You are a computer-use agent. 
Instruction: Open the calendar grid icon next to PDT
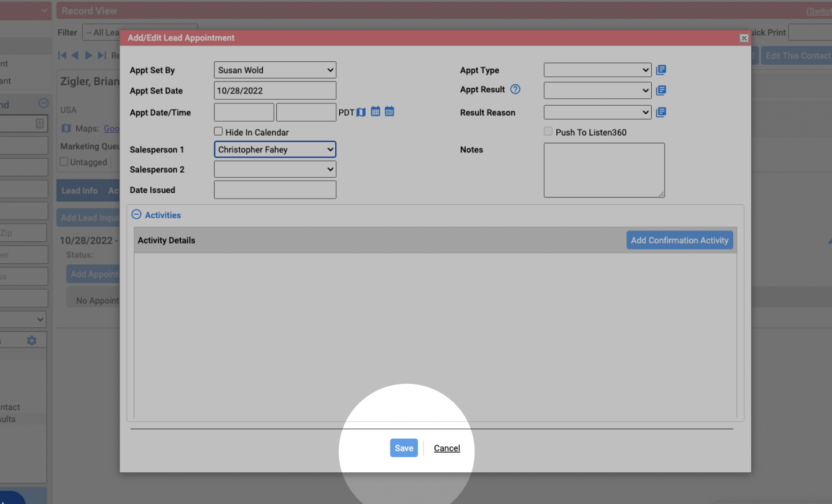(x=376, y=111)
